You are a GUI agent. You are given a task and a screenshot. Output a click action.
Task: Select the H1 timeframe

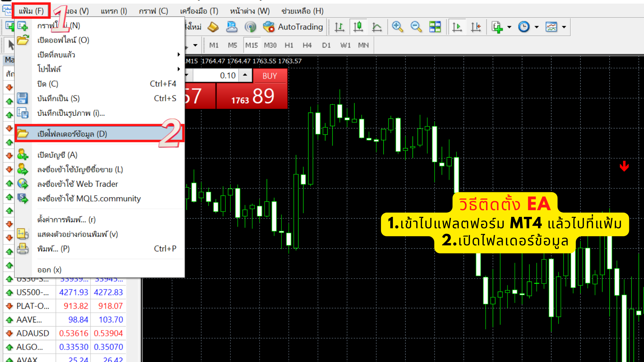[289, 45]
